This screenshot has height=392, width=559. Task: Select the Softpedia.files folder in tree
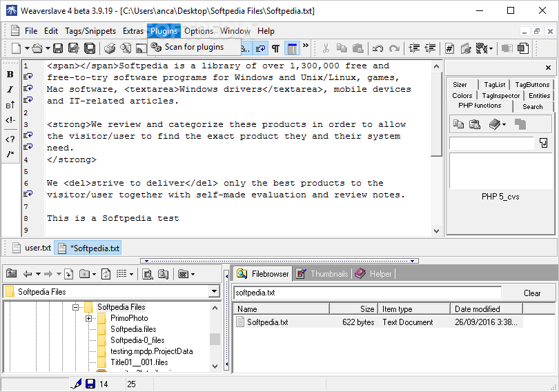(x=133, y=329)
